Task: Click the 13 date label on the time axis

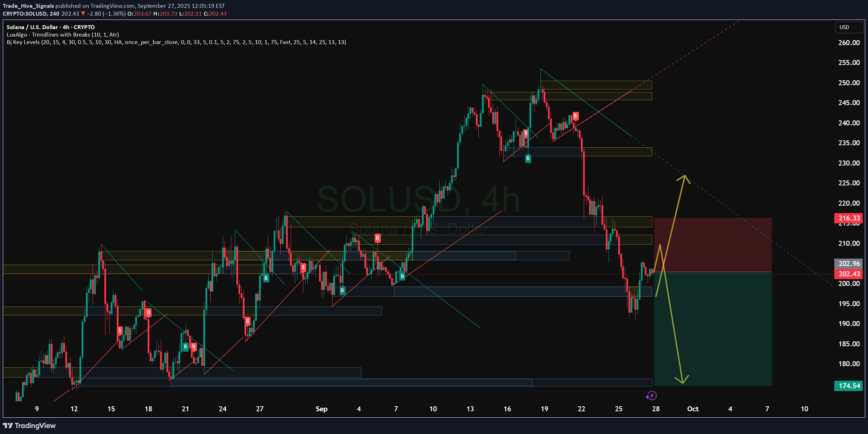Action: (470, 409)
